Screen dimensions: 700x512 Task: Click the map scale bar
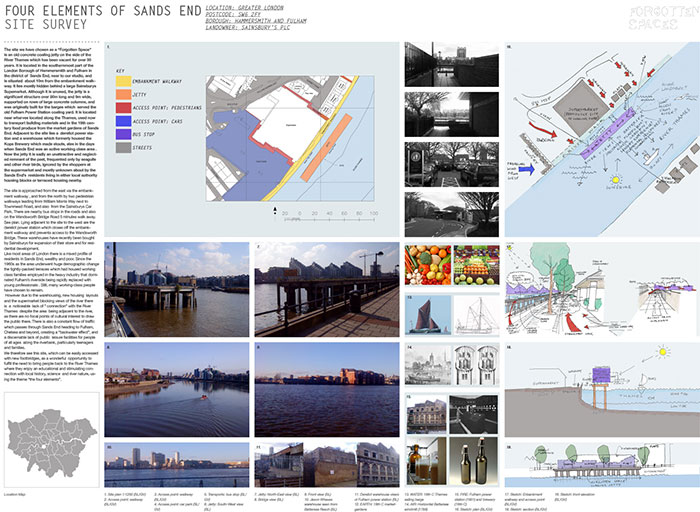pos(331,216)
